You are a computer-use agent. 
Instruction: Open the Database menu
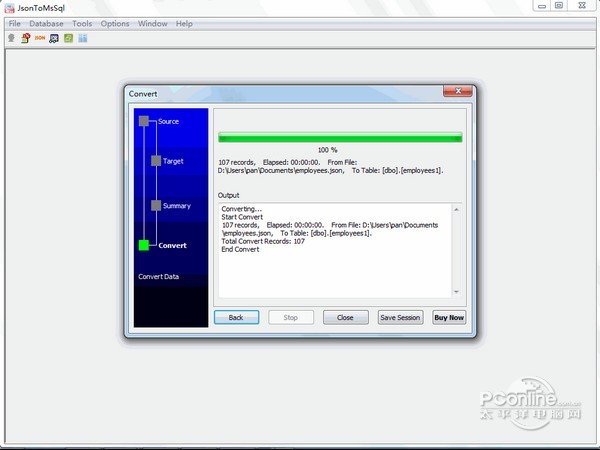point(46,24)
